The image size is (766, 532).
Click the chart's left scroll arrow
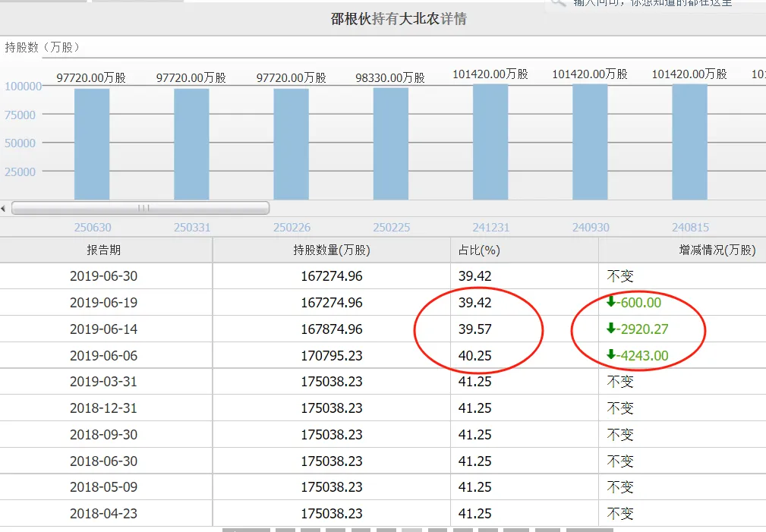tap(3, 209)
